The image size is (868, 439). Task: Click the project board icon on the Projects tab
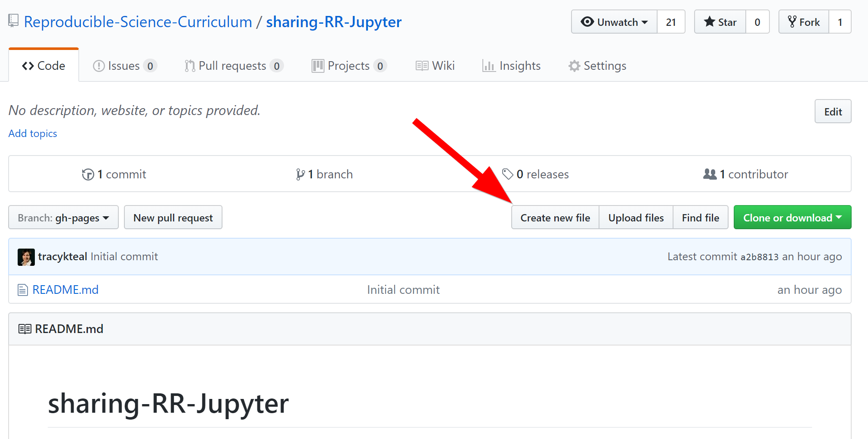pos(318,66)
